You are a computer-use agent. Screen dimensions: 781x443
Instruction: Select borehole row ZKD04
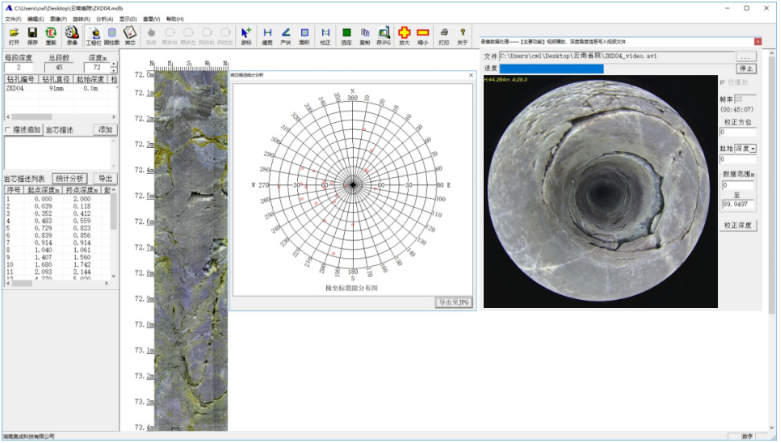[61, 88]
